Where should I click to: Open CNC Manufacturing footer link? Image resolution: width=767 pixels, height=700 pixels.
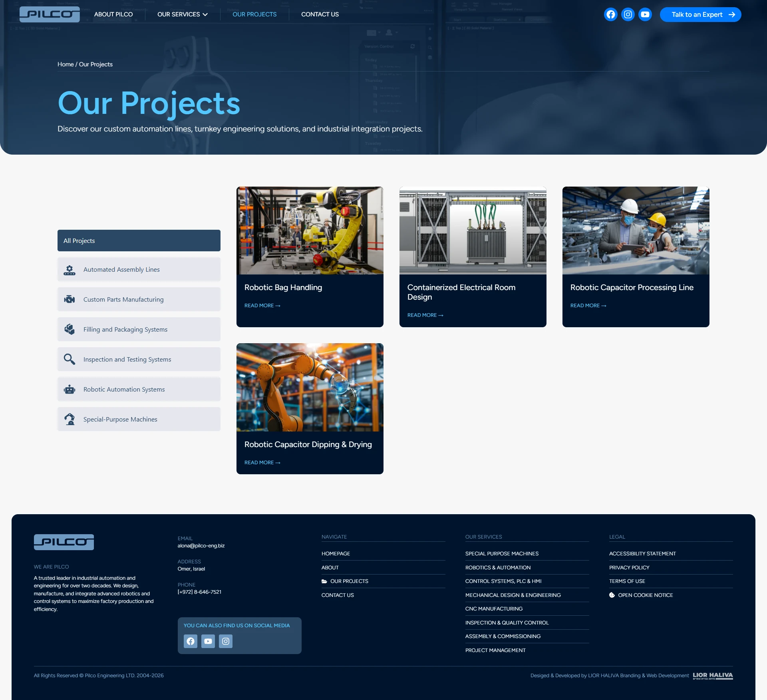tap(494, 609)
